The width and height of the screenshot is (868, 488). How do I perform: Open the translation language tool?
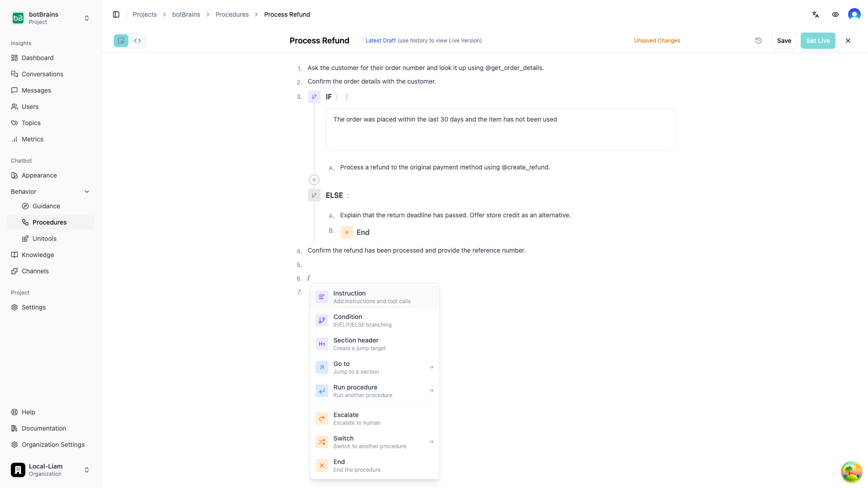point(815,14)
